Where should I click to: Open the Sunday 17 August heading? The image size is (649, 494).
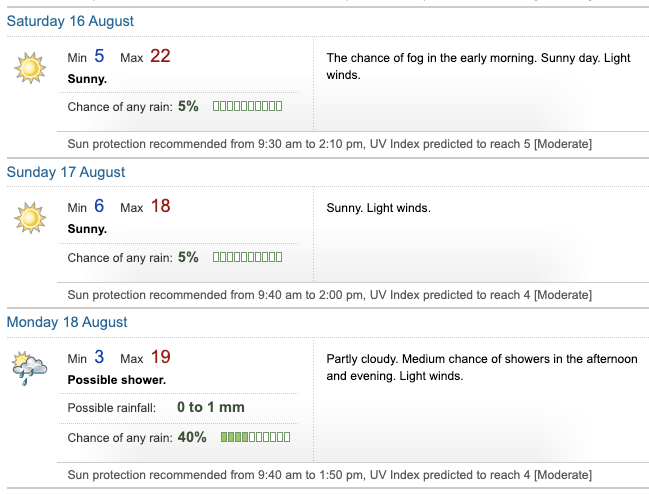pyautogui.click(x=66, y=172)
